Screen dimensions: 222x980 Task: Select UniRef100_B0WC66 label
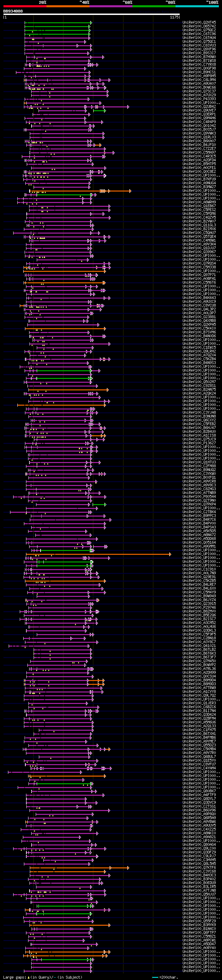click(199, 88)
